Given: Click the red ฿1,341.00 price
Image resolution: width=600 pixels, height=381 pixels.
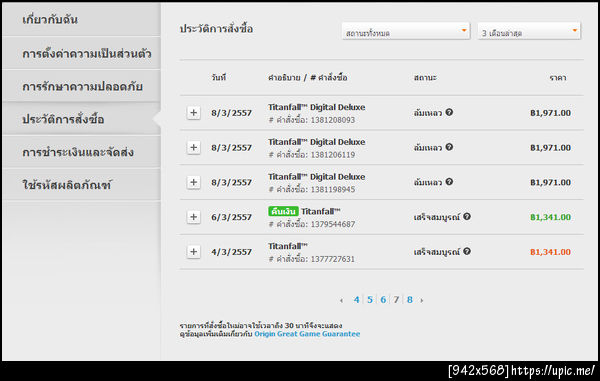Looking at the screenshot, I should click(550, 252).
